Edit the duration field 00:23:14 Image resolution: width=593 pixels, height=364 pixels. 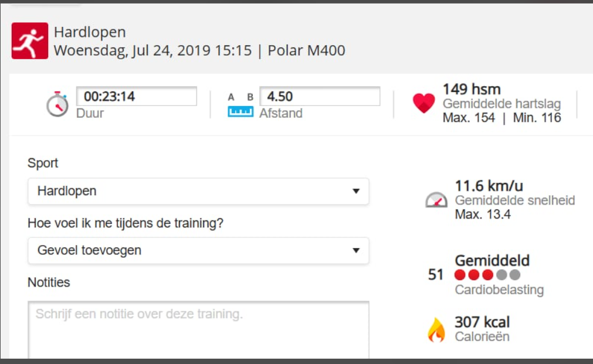[x=137, y=97]
